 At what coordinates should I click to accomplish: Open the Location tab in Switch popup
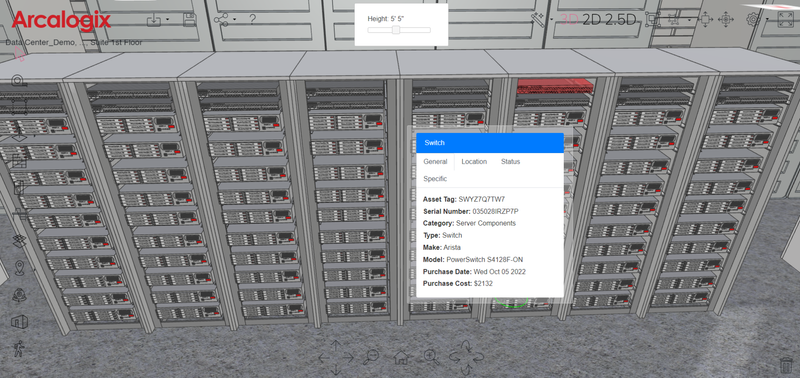point(474,162)
